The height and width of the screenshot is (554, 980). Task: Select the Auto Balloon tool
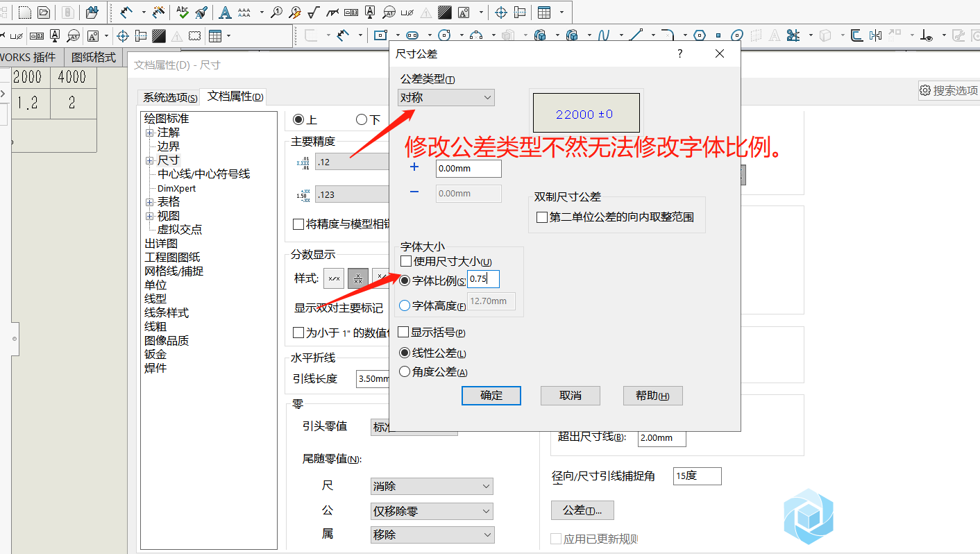click(295, 12)
